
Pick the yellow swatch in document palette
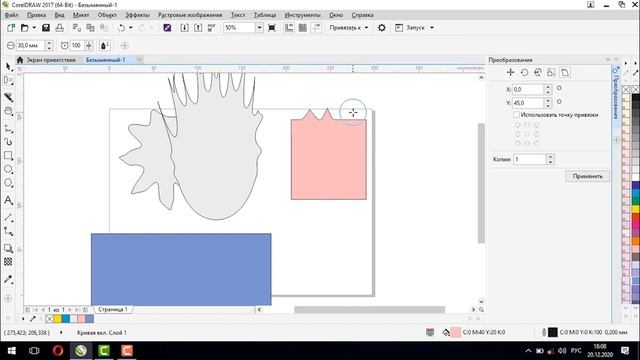(58, 318)
